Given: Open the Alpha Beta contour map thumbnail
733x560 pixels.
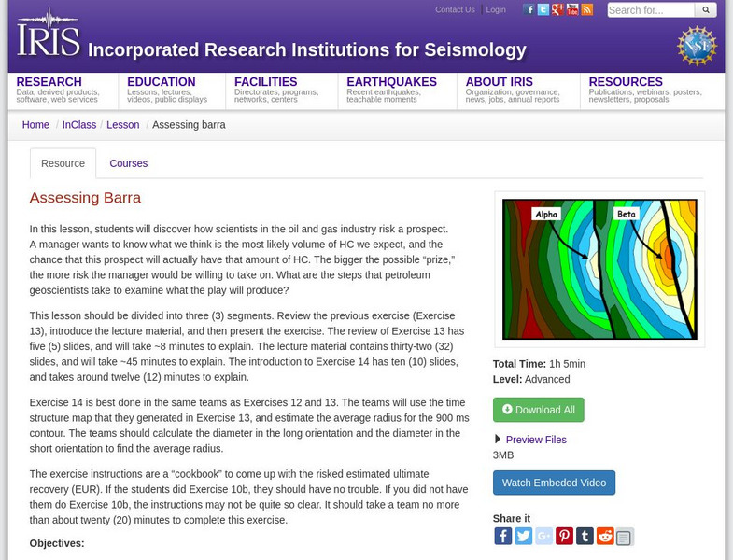Looking at the screenshot, I should 599,269.
